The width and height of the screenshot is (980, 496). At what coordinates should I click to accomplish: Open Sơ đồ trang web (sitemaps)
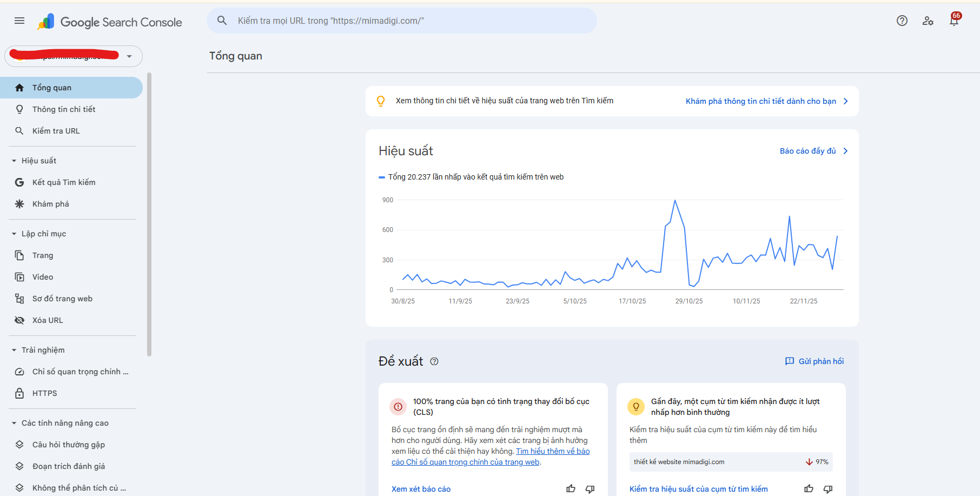(62, 298)
